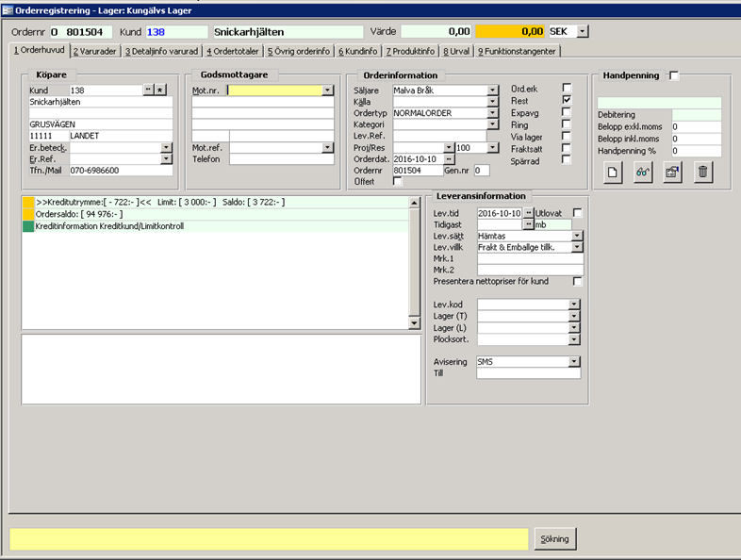Tick the Utlovat checkbox
The width and height of the screenshot is (741, 560).
coord(578,213)
